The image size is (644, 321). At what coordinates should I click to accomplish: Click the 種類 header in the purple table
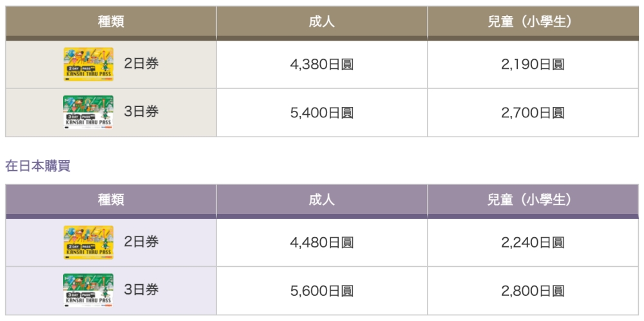click(111, 200)
